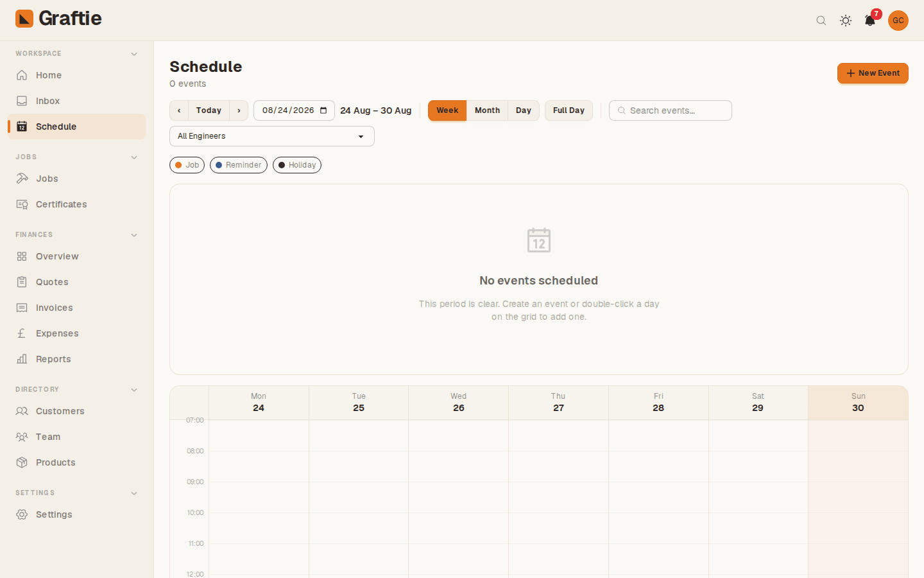The width and height of the screenshot is (924, 578).
Task: Collapse the Directory section
Action: click(134, 390)
